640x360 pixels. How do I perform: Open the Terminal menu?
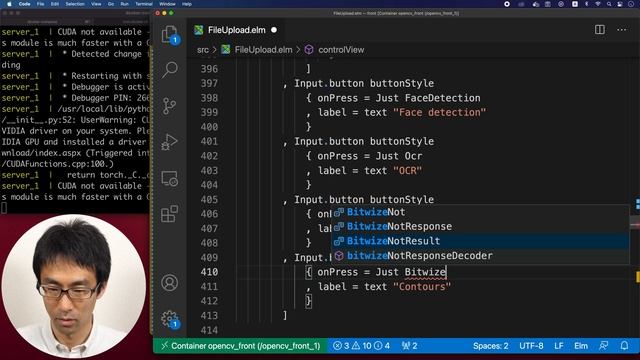pyautogui.click(x=144, y=4)
